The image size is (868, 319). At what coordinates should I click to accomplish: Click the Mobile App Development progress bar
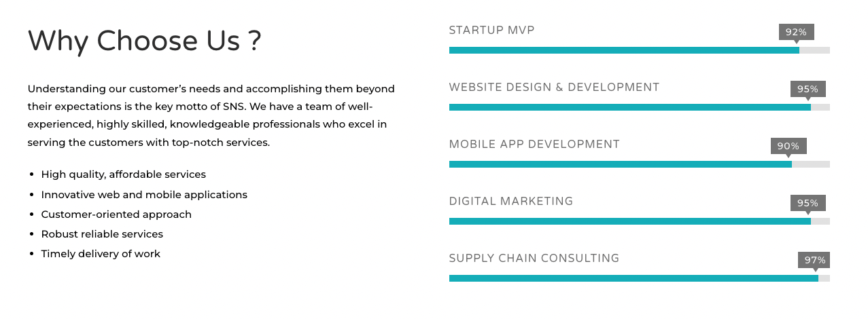click(x=639, y=164)
